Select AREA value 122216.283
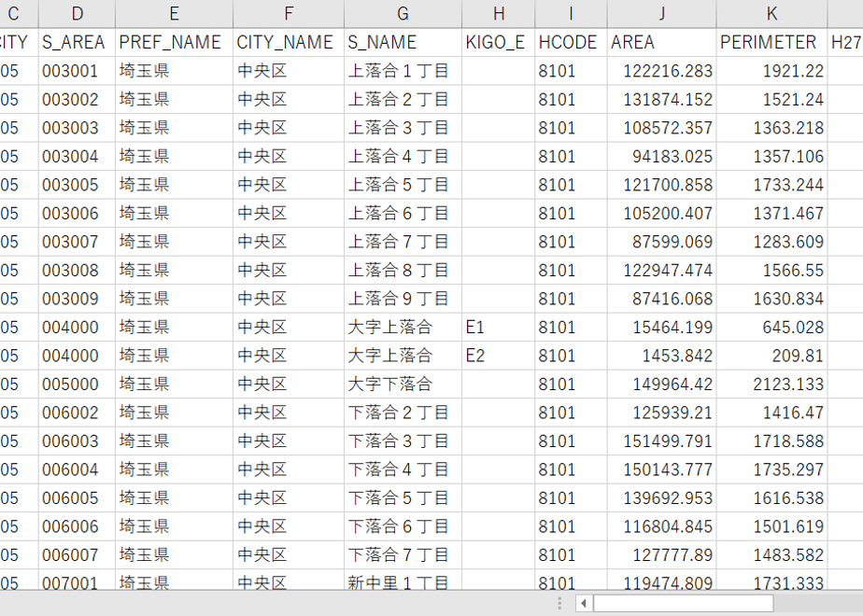Image resolution: width=863 pixels, height=616 pixels. [662, 71]
